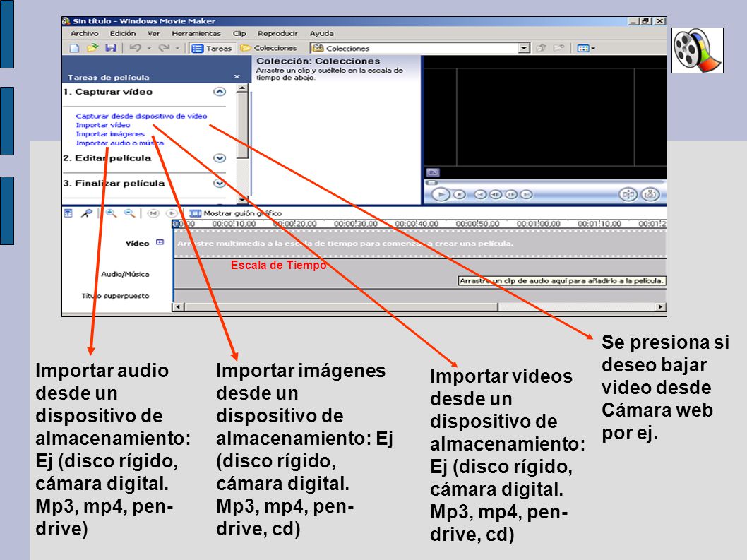Screen dimensions: 747x560
Task: Click the task pane scroll down arrow
Action: [242, 199]
